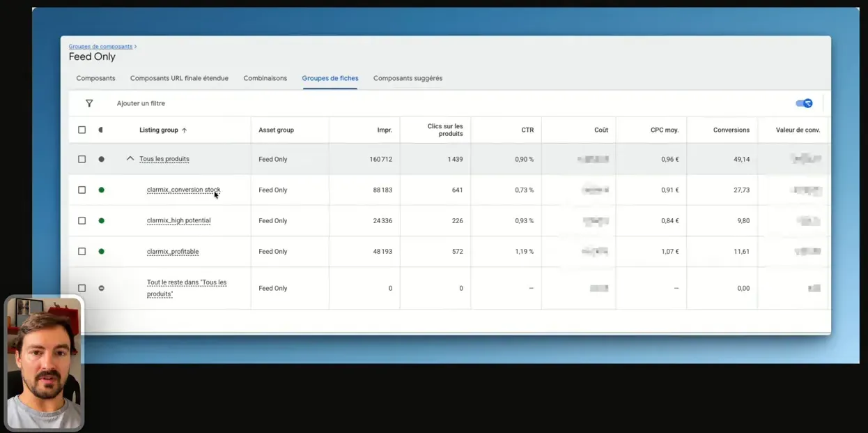This screenshot has height=433, width=868.
Task: Check the box for Tous les produits row
Action: 82,159
